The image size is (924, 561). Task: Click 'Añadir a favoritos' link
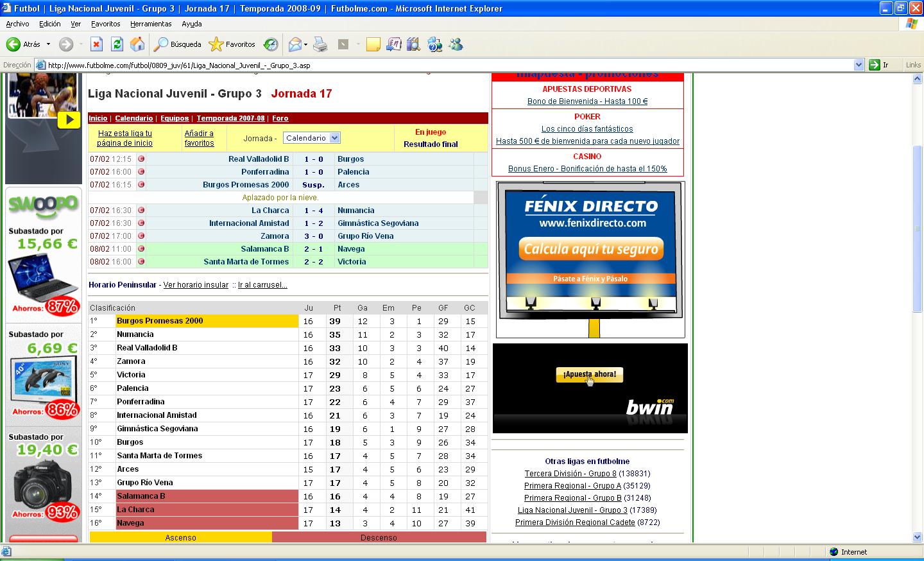coord(199,138)
